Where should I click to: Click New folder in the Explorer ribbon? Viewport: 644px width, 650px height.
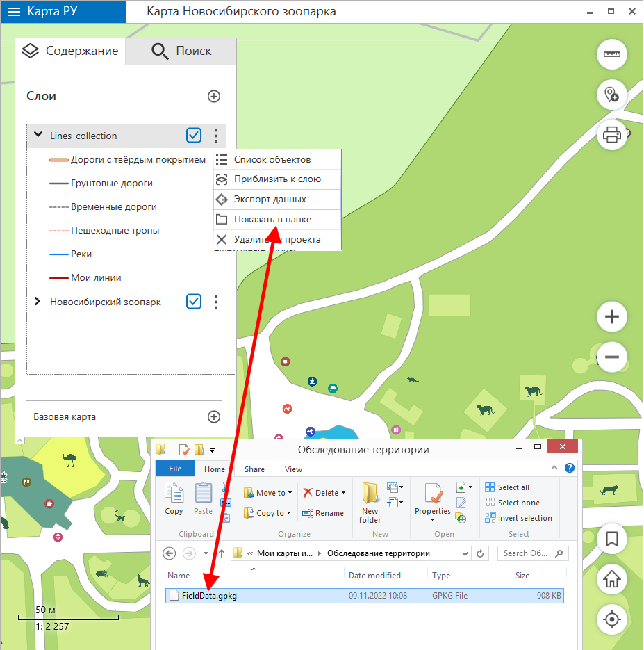click(370, 503)
